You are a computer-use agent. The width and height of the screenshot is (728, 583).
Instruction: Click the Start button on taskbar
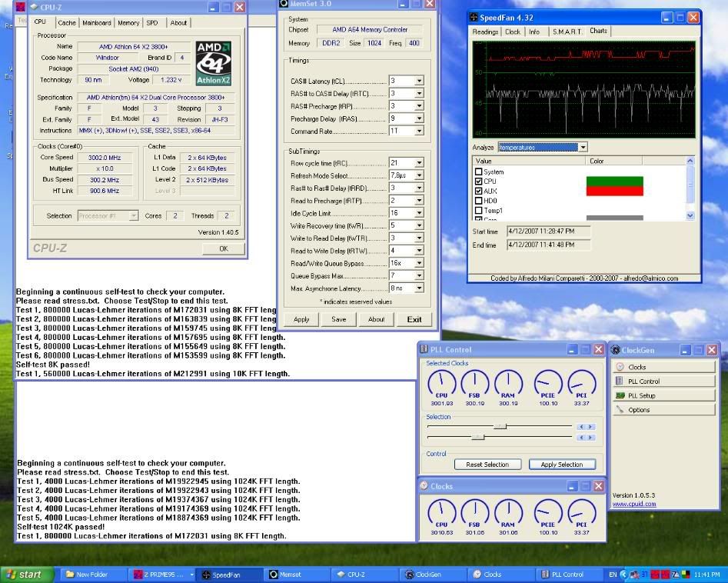(27, 575)
